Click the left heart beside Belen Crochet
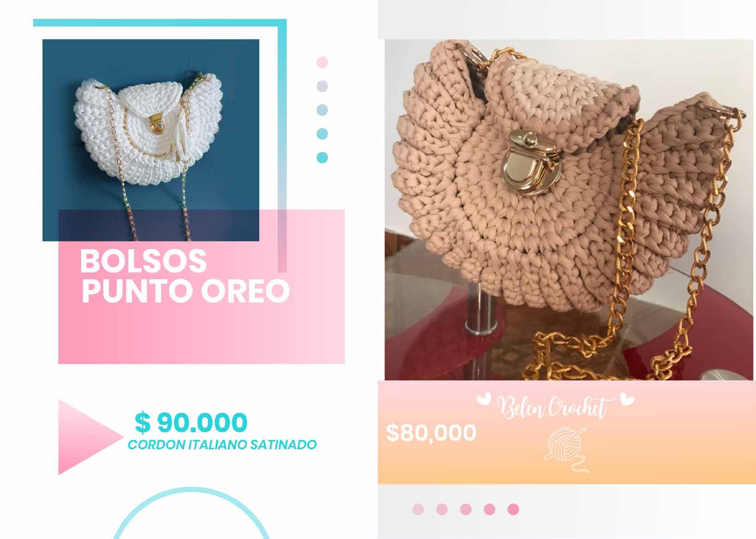 coord(484,400)
